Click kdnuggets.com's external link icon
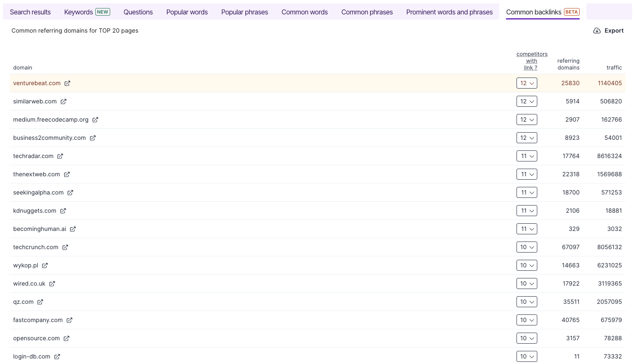The image size is (636, 364). click(64, 211)
